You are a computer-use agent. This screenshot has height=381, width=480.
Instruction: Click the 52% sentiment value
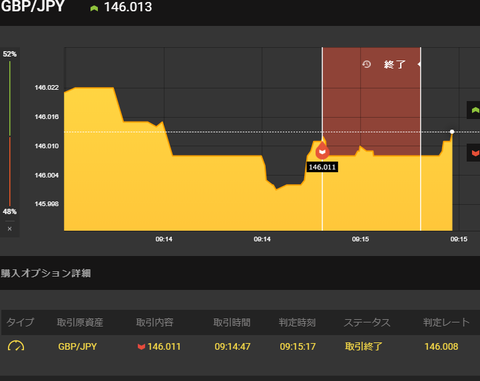[x=10, y=54]
